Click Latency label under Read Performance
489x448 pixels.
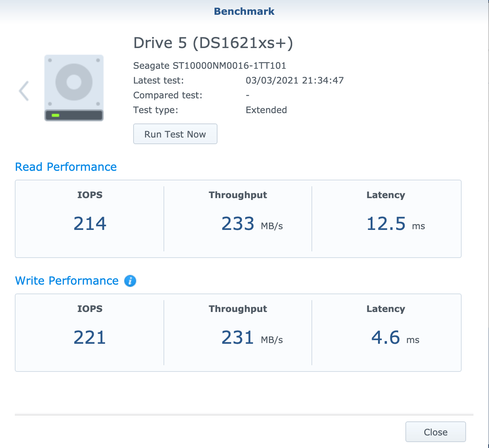[386, 195]
